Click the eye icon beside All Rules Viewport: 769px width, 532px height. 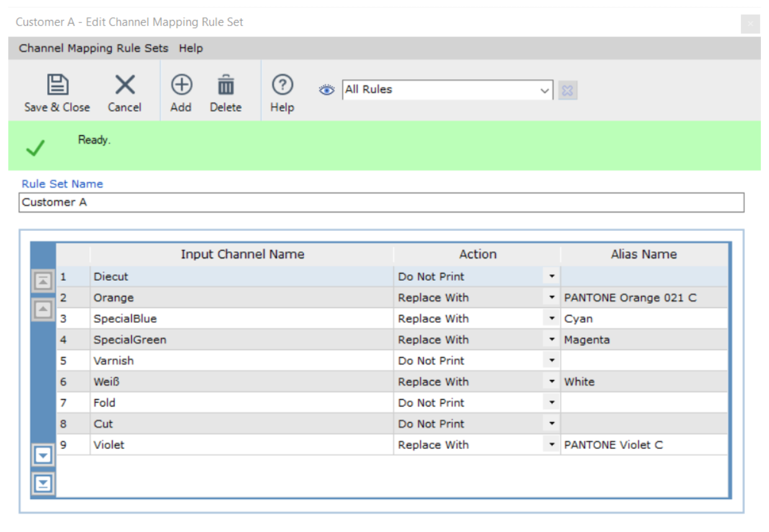[x=327, y=90]
